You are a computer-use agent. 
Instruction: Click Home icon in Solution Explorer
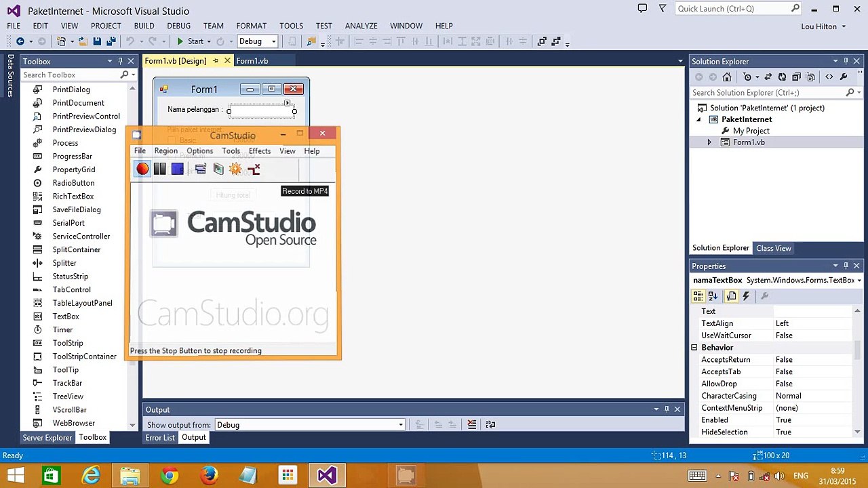tap(727, 77)
